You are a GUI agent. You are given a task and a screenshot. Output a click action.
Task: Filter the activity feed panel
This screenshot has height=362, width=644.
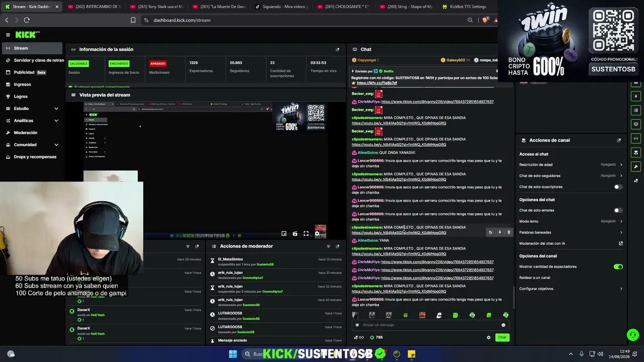pos(188,246)
